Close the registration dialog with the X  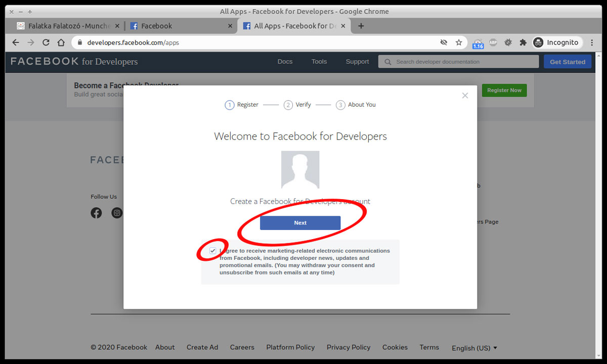465,96
